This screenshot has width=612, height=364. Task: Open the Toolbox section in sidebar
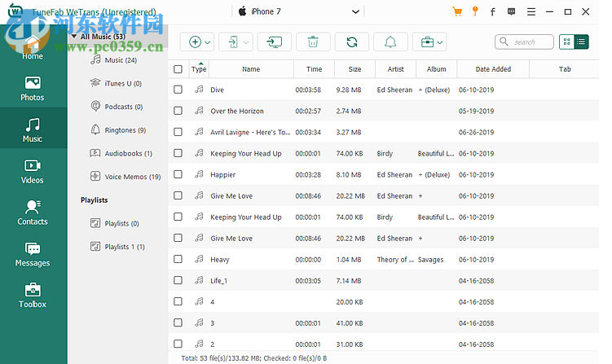(33, 296)
